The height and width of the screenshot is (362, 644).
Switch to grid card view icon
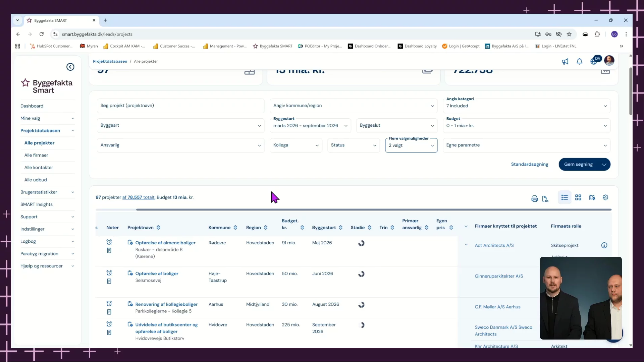click(578, 197)
